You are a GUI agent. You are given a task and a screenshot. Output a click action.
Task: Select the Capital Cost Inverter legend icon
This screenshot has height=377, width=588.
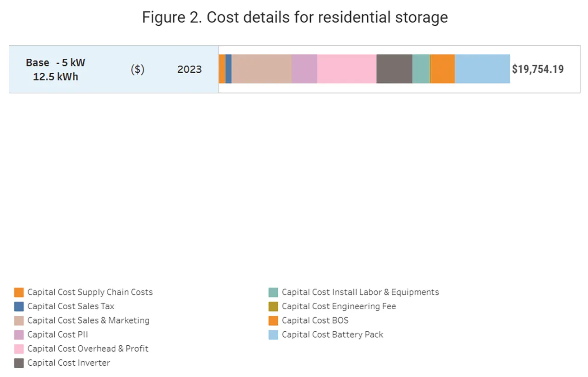tap(19, 363)
